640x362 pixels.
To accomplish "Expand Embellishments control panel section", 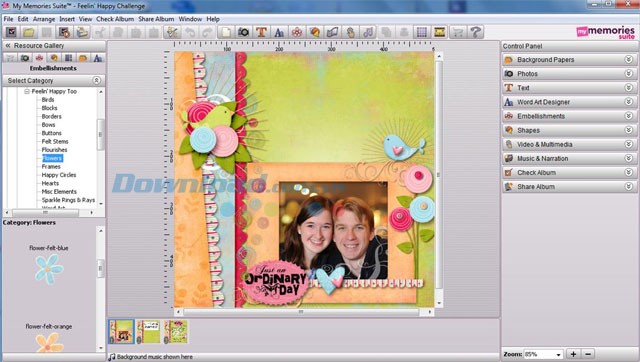I will coord(629,116).
